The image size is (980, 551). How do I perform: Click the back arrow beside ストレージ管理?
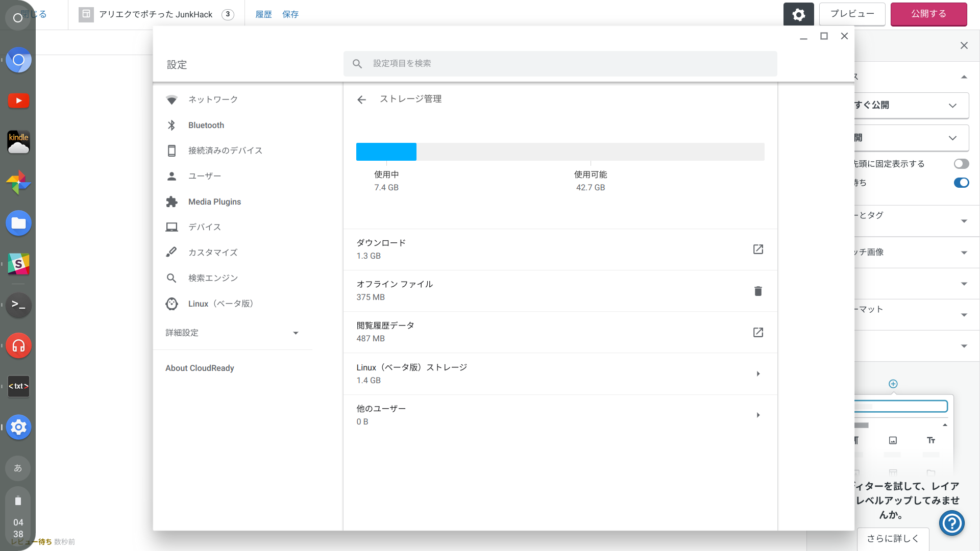click(x=361, y=99)
